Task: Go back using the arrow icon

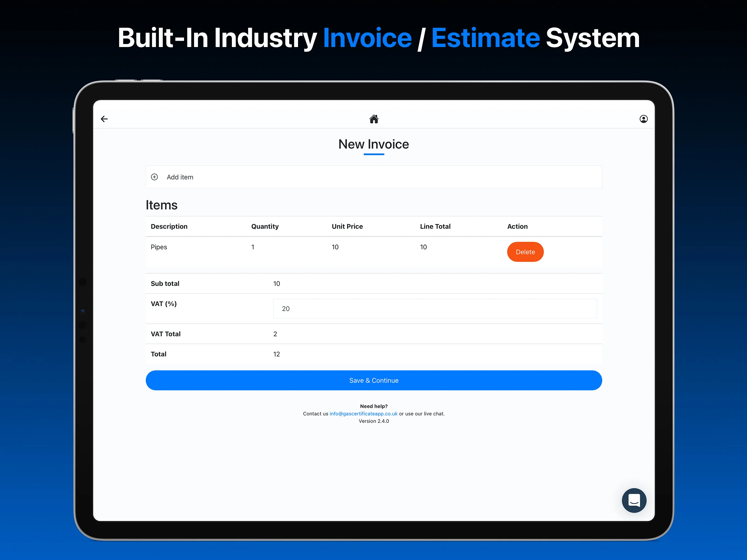Action: 104,119
